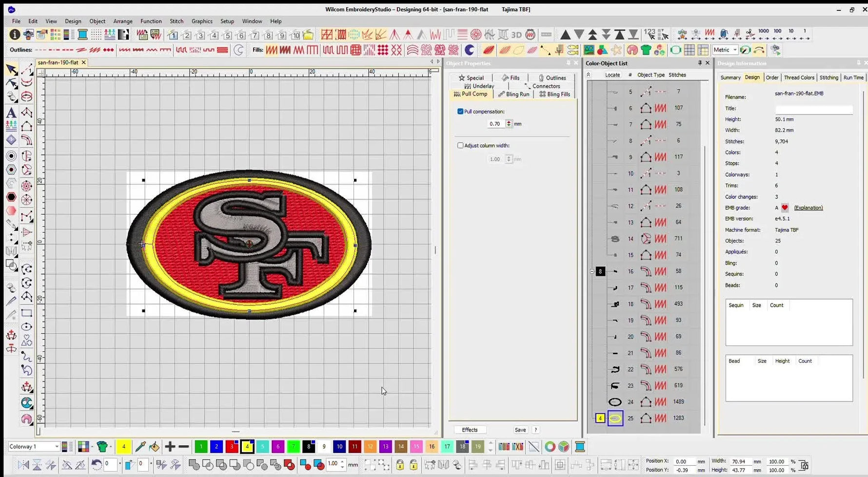Image resolution: width=868 pixels, height=477 pixels.
Task: Click the Explanation link beside EMB grade
Action: click(x=808, y=208)
